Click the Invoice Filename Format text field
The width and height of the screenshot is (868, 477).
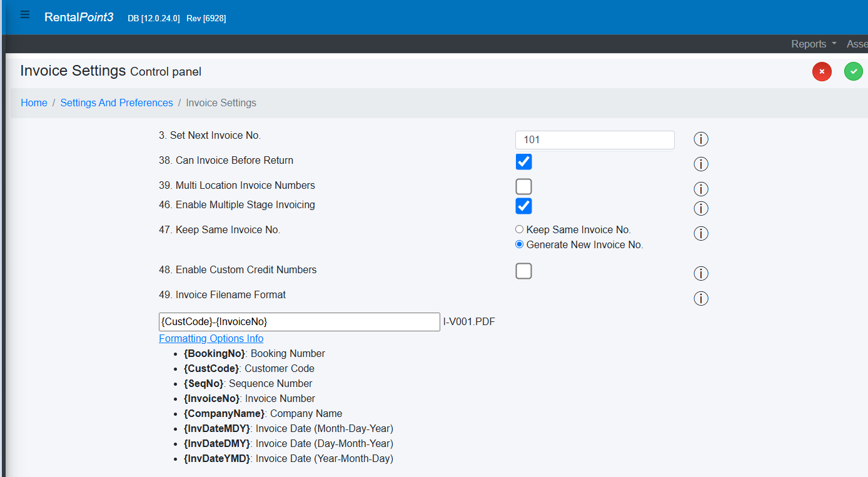click(300, 322)
